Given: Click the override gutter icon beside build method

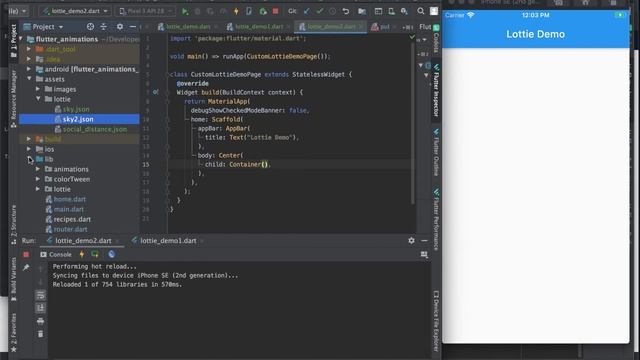Looking at the screenshot, I should coord(155,92).
